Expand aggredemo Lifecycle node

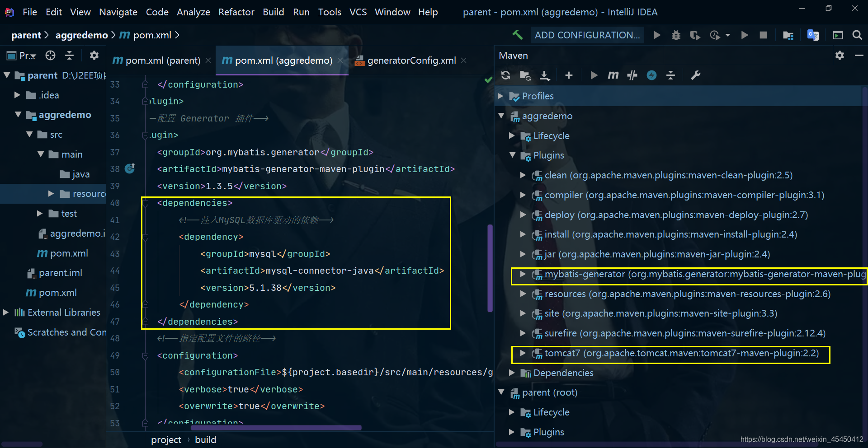point(512,135)
